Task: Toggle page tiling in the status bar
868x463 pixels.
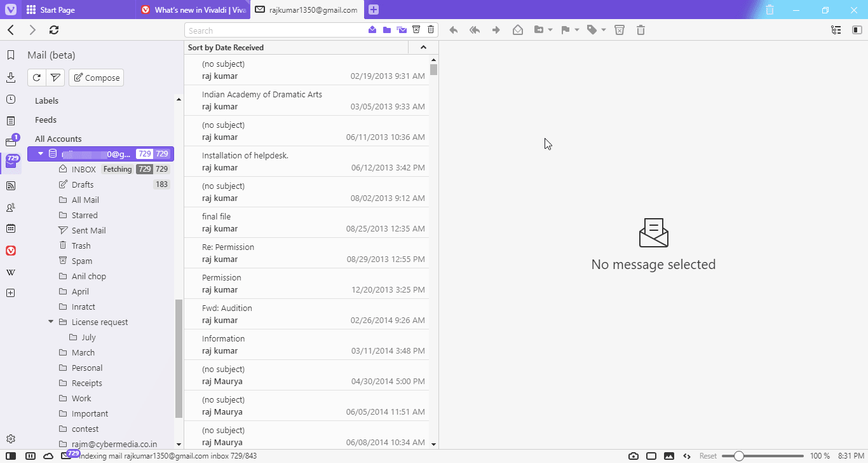Action: [651, 456]
